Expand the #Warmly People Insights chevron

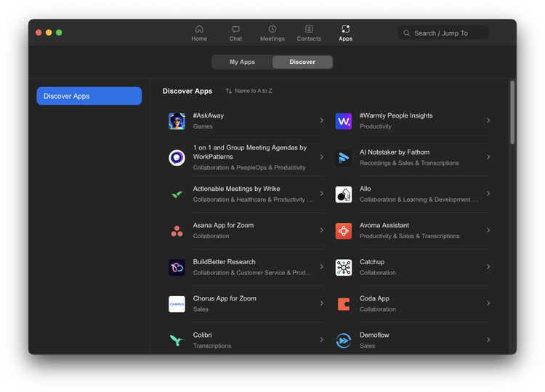click(488, 121)
